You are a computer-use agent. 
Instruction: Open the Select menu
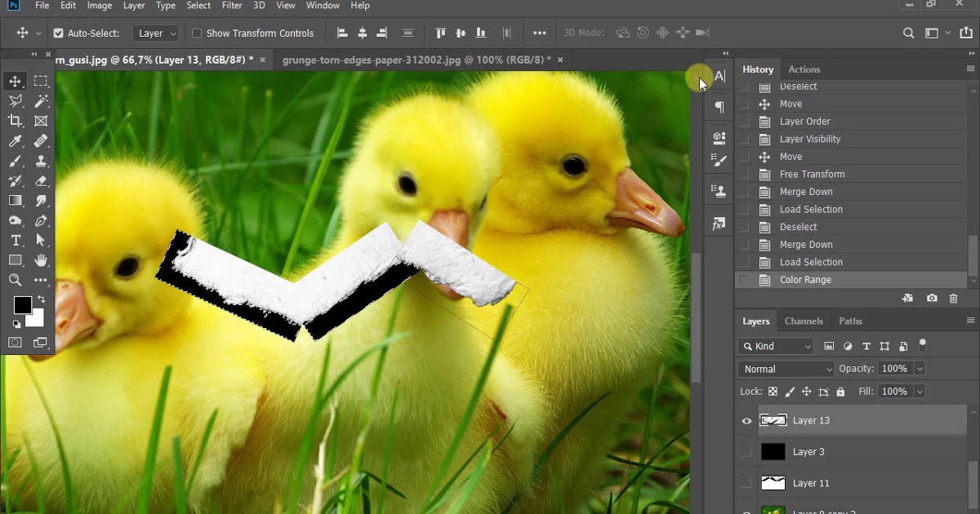198,6
